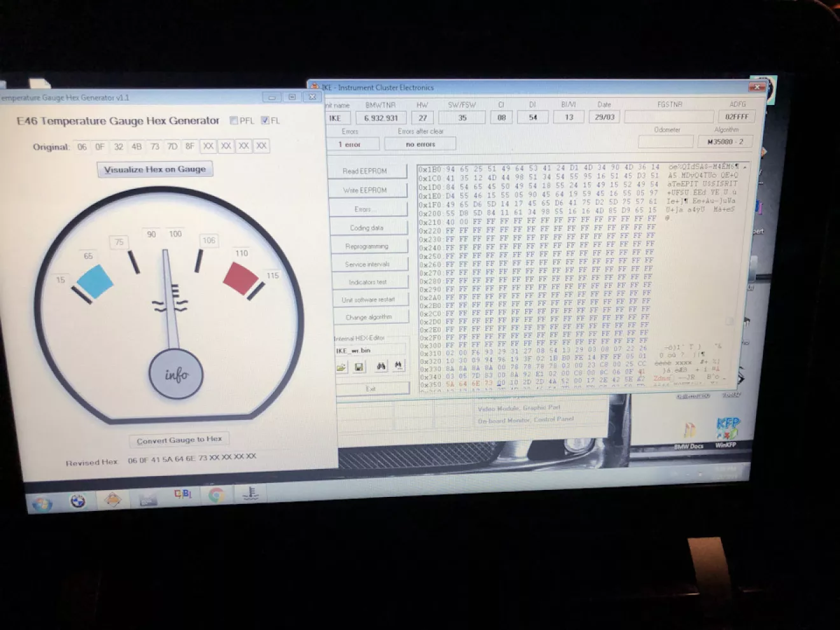Enable the PFL checkbox

234,120
